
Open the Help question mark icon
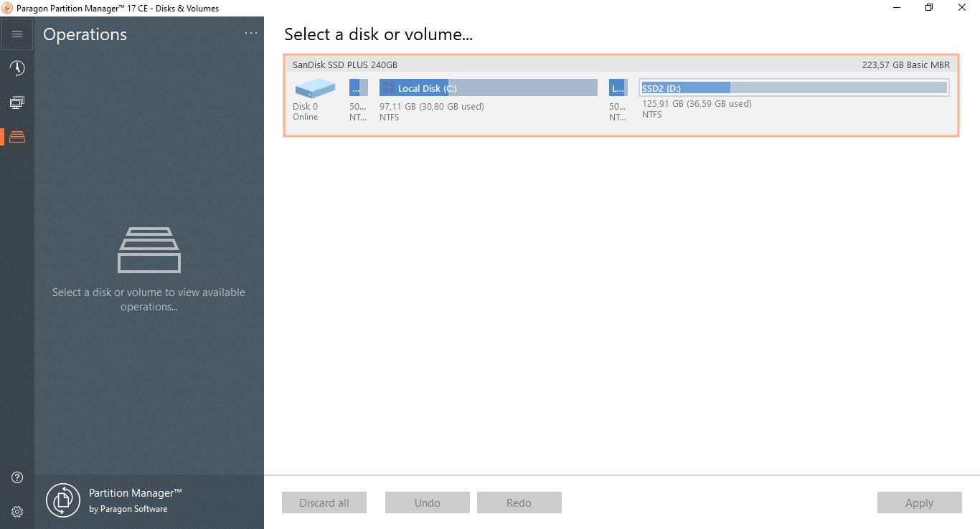click(17, 477)
